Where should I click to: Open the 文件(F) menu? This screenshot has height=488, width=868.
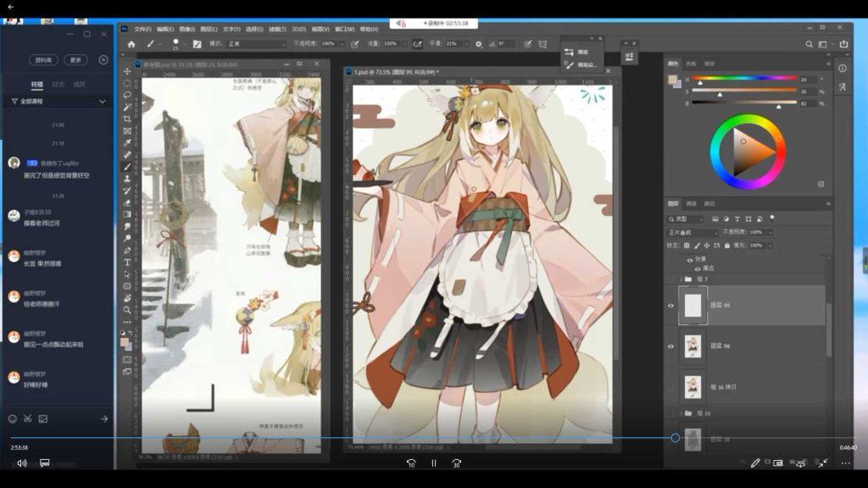pos(142,29)
